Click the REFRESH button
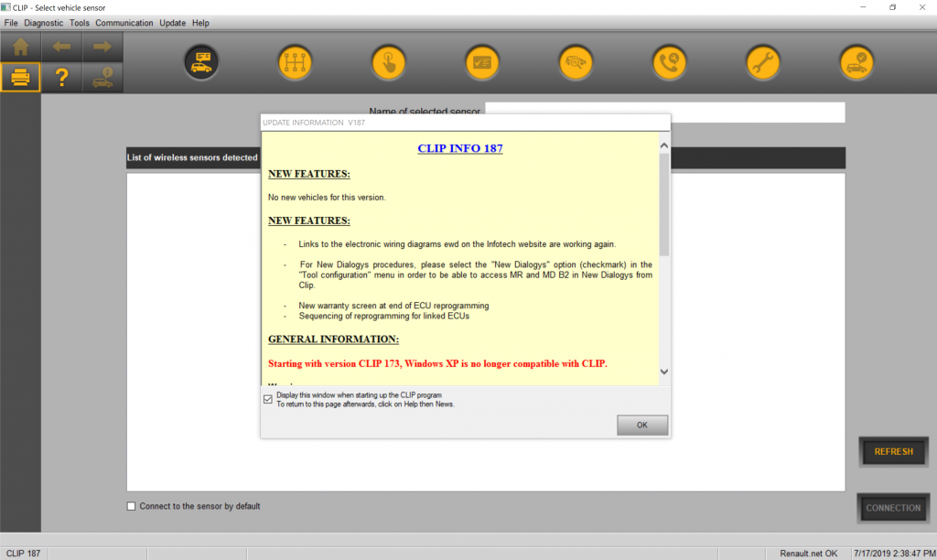The height and width of the screenshot is (560, 937). [x=893, y=452]
